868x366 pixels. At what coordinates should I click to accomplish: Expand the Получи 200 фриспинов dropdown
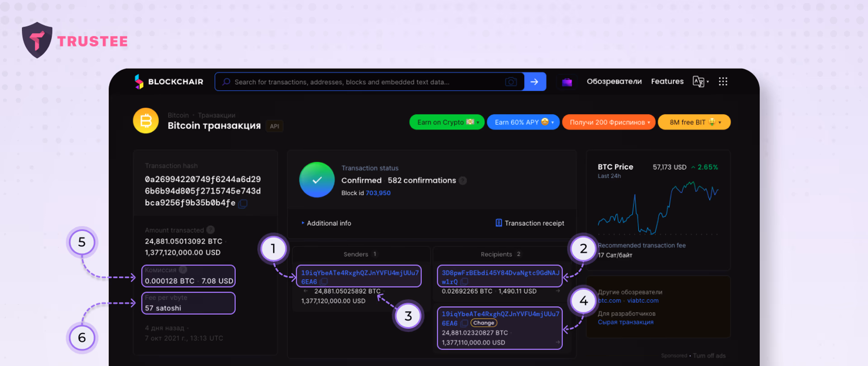point(609,122)
